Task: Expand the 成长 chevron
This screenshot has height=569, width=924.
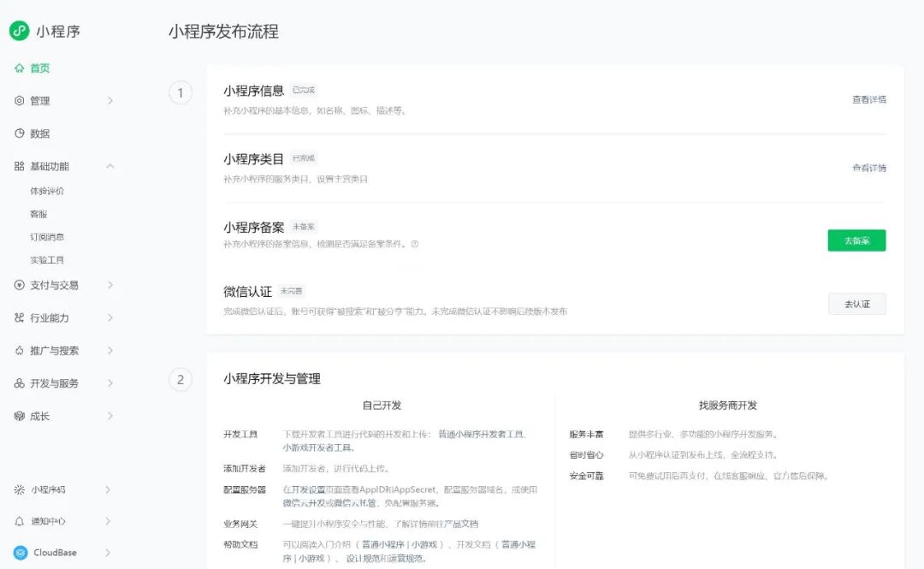Action: coord(110,417)
